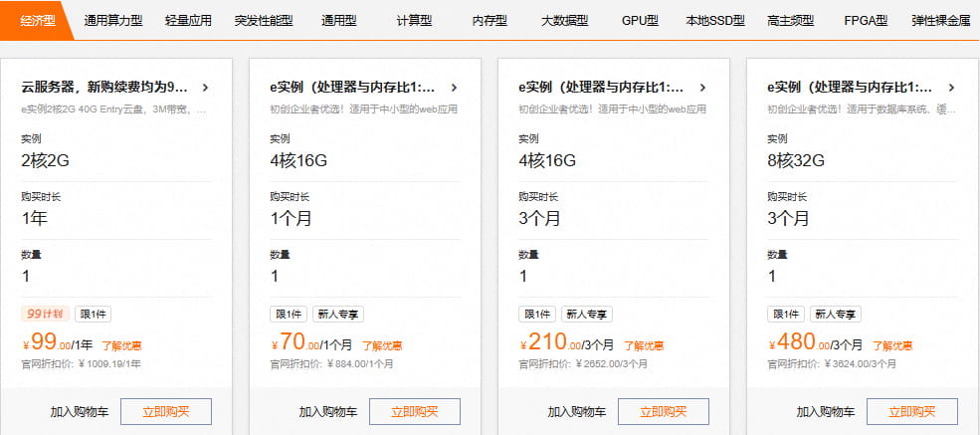
Task: Switch to the 通用算力型 tab
Action: tap(111, 20)
